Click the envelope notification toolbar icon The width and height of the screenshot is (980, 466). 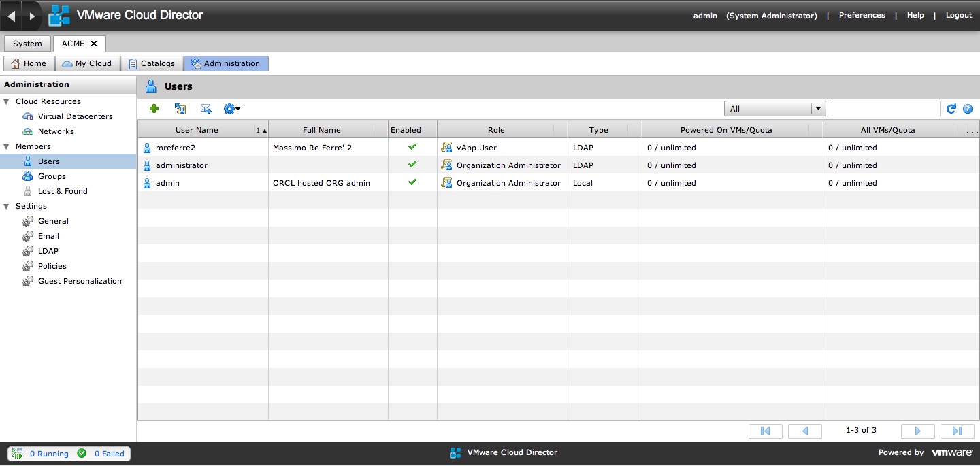point(206,109)
